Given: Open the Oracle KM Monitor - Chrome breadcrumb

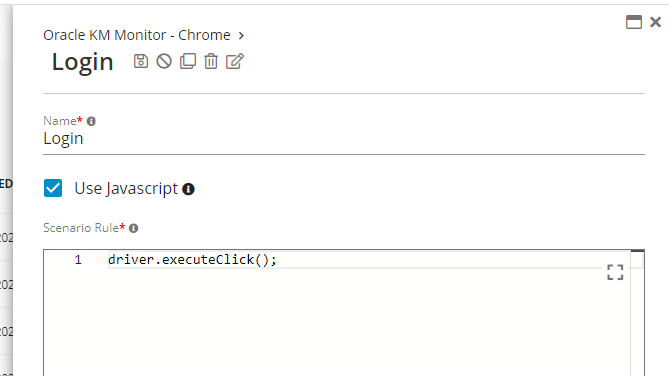Looking at the screenshot, I should 137,35.
